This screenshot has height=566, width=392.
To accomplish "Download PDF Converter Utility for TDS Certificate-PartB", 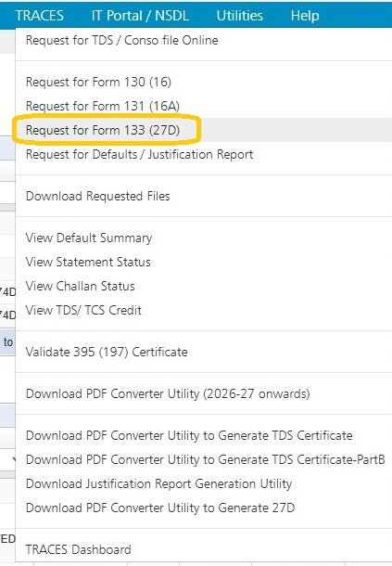I will 206,459.
